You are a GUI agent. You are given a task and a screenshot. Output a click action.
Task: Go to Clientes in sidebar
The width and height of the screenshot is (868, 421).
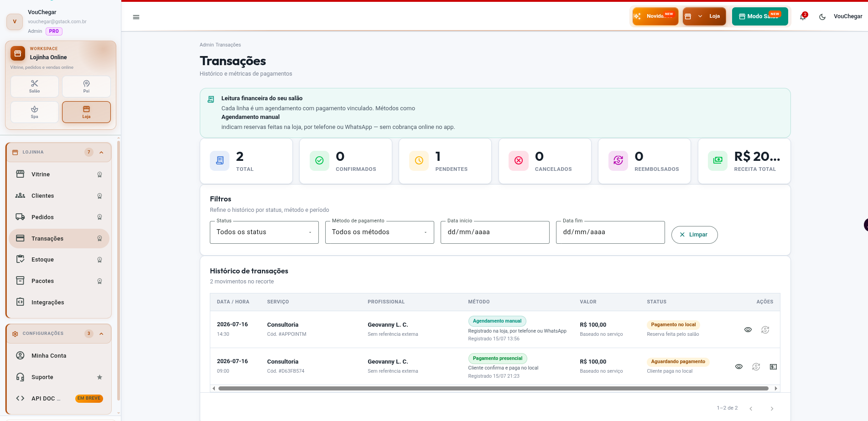[x=59, y=196]
